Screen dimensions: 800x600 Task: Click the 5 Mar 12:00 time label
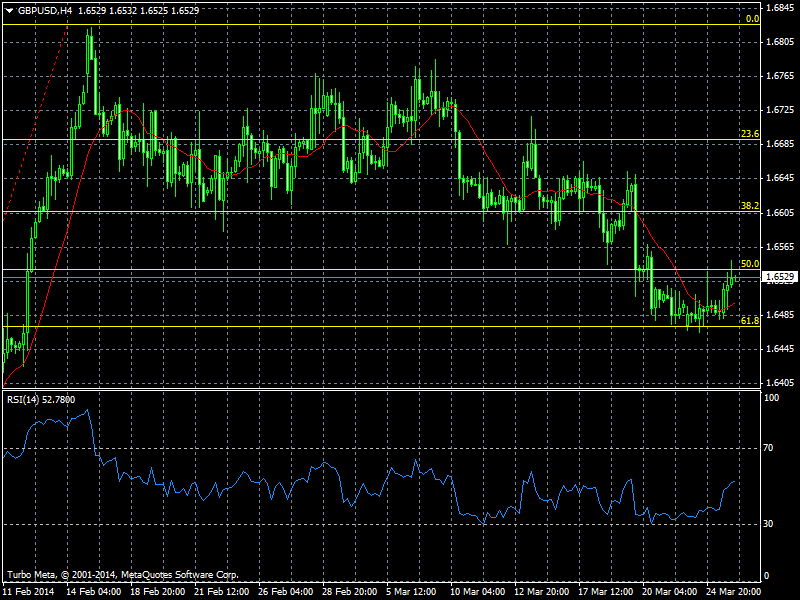(411, 591)
